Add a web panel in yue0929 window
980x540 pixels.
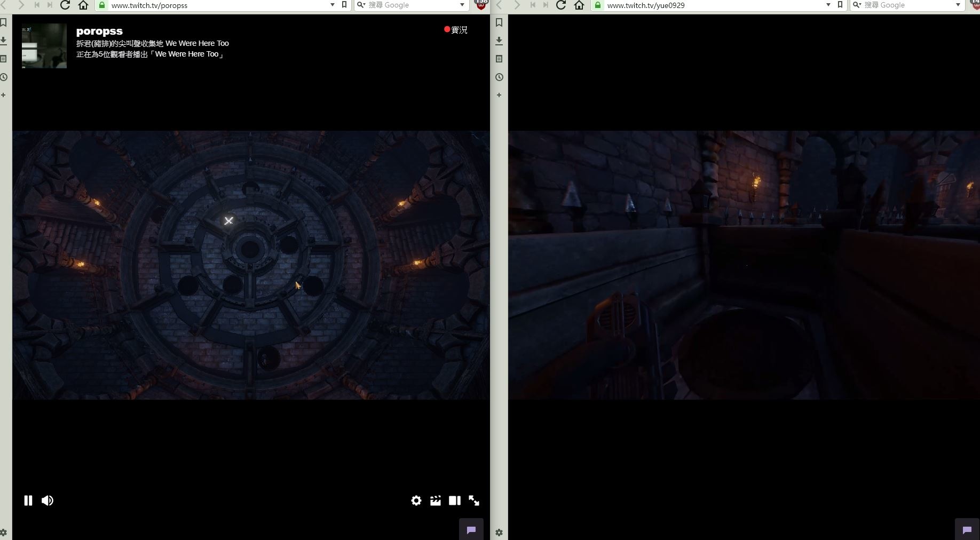[x=499, y=95]
